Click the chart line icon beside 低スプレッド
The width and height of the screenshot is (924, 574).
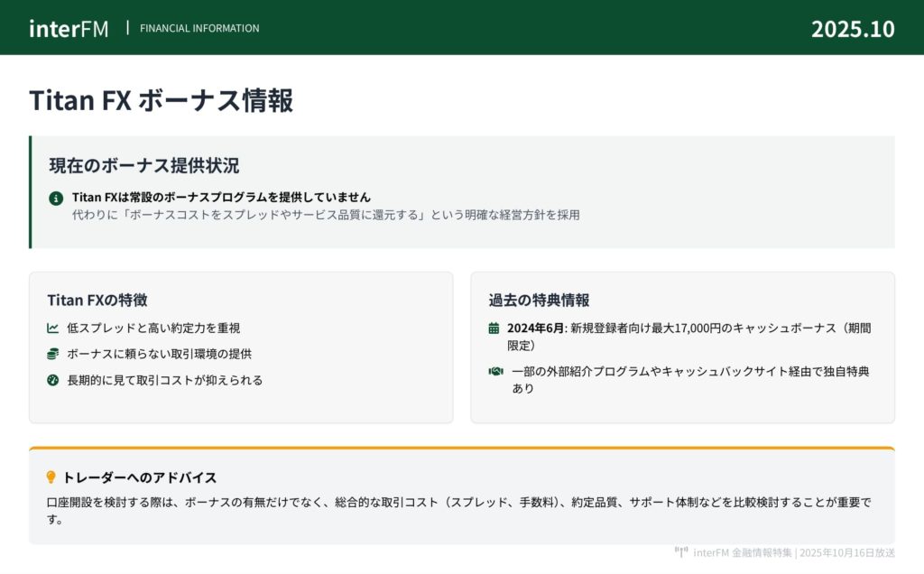[x=53, y=329]
